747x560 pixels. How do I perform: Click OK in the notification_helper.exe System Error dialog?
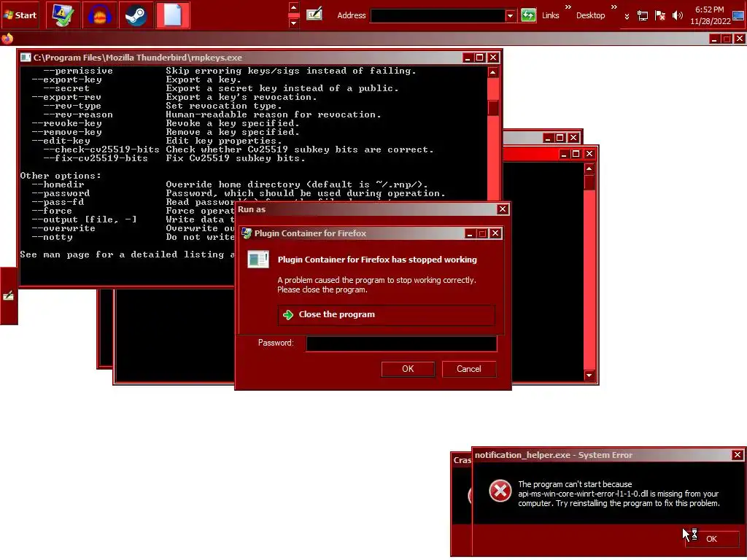(x=711, y=539)
